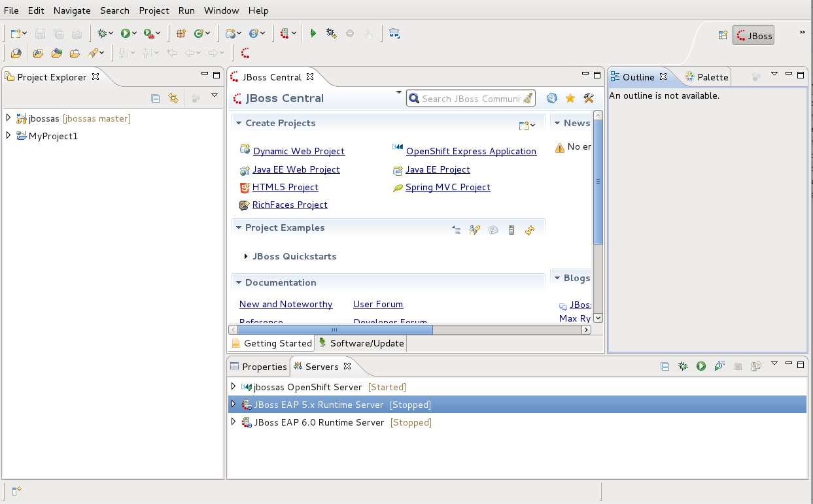
Task: Click the JBoss Central vertical scrollbar thumb
Action: (598, 182)
